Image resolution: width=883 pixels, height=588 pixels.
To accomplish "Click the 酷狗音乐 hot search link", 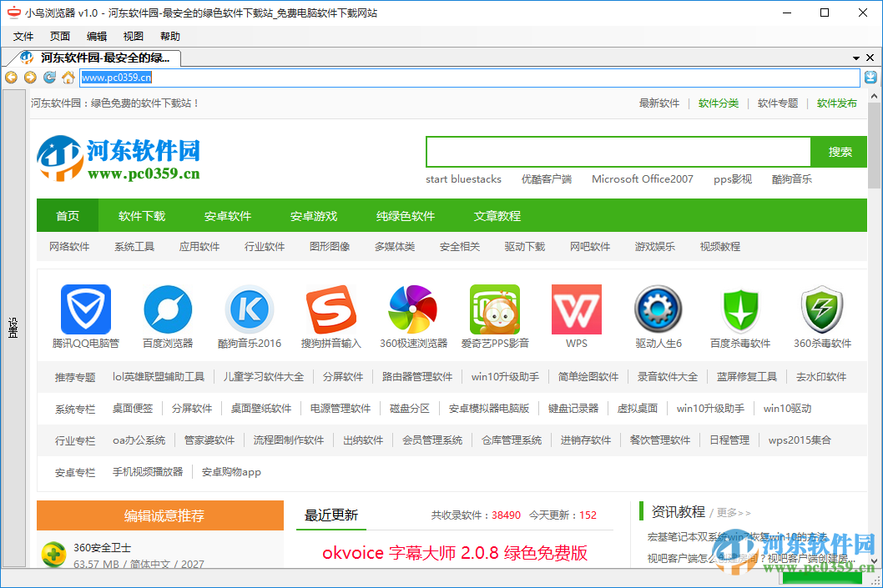I will [x=792, y=179].
